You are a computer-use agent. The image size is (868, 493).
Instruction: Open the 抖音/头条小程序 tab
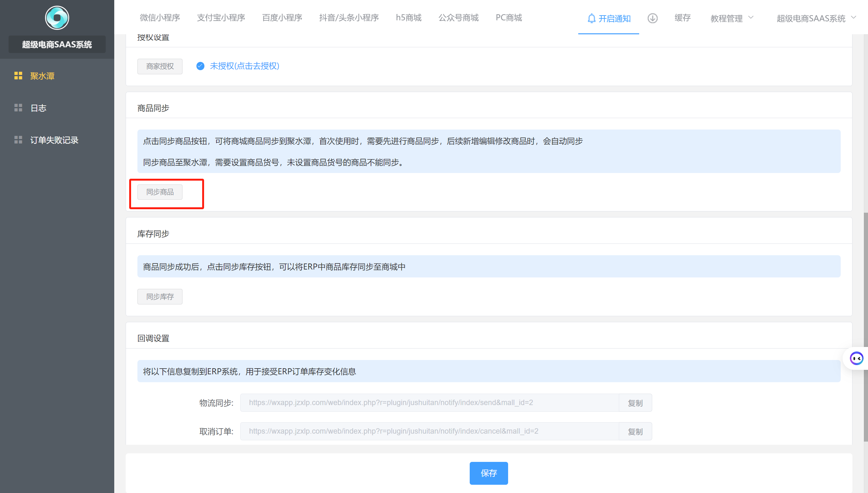pos(348,17)
